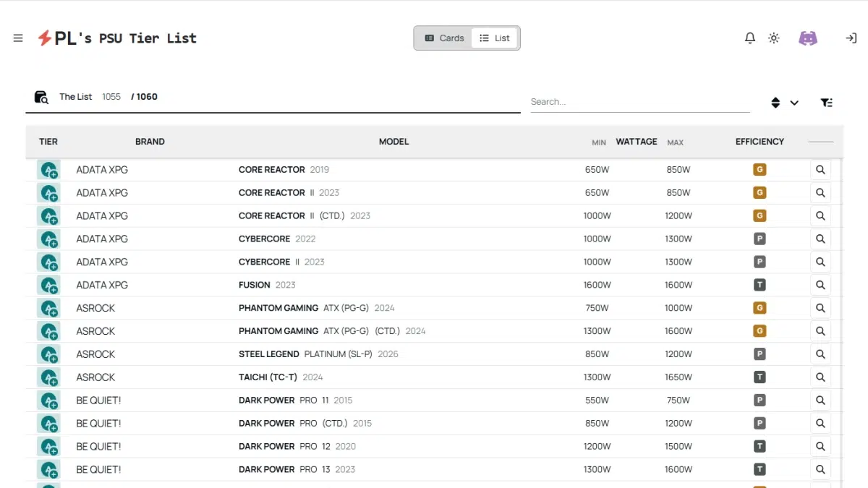Open the hamburger menu

coord(18,38)
